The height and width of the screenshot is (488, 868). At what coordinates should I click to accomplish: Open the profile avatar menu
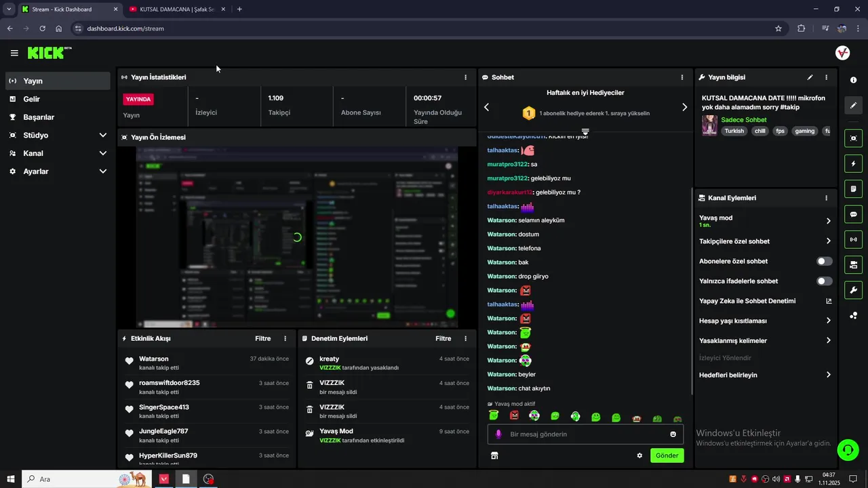[x=842, y=53]
